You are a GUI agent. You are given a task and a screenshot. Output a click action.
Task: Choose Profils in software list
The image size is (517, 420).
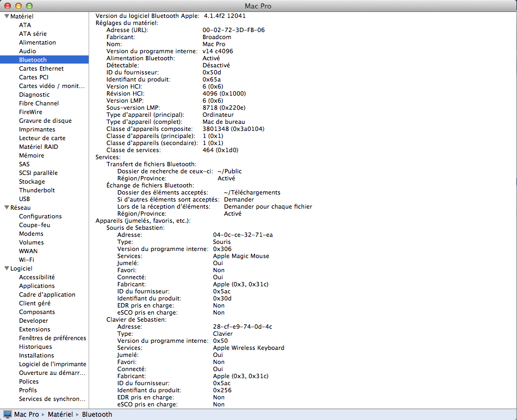[x=28, y=390]
